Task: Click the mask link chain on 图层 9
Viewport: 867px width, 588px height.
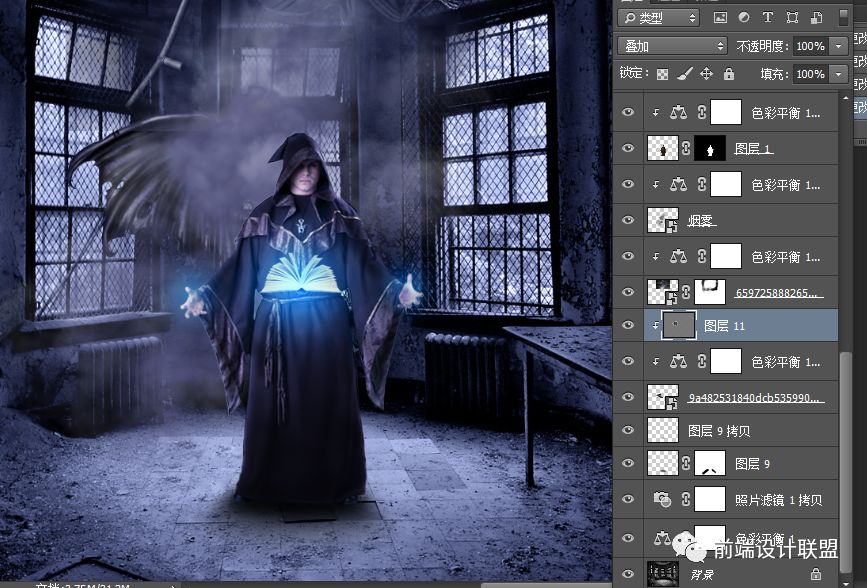Action: tap(686, 464)
